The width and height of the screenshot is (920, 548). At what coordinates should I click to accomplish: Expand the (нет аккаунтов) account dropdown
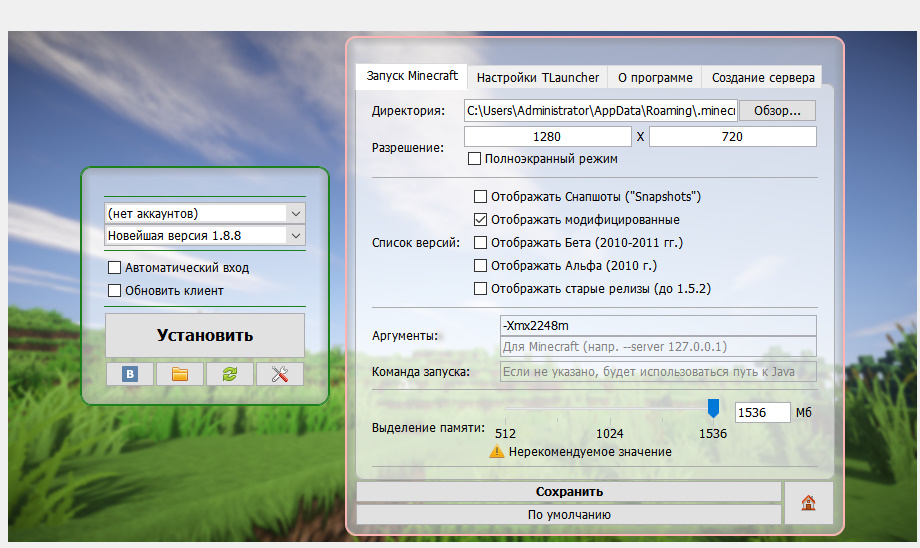click(x=296, y=214)
